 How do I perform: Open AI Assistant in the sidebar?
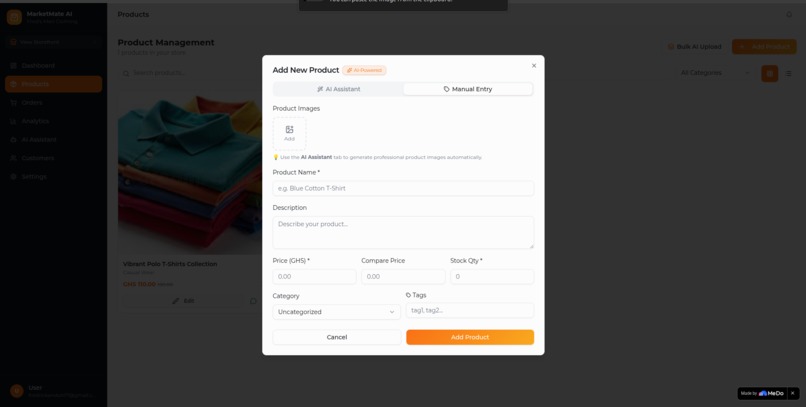(x=53, y=140)
